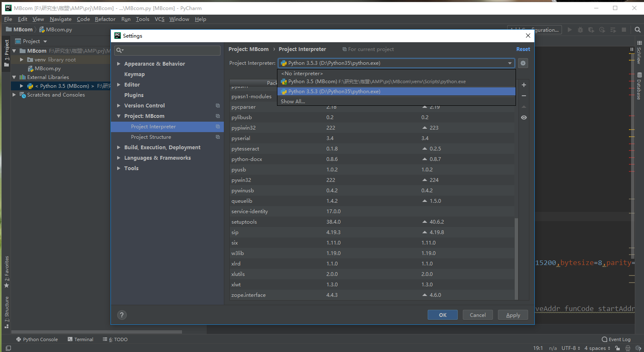Click in the Settings search field

tap(167, 50)
